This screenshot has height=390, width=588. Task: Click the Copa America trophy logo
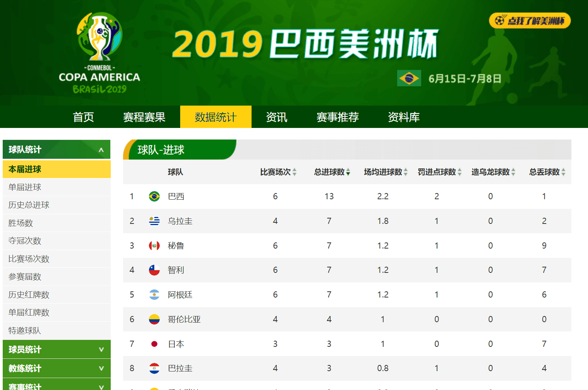coord(100,37)
